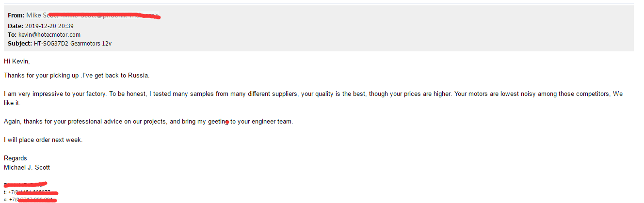Click the "Subject:" header label
The image size is (644, 203).
click(x=20, y=44)
